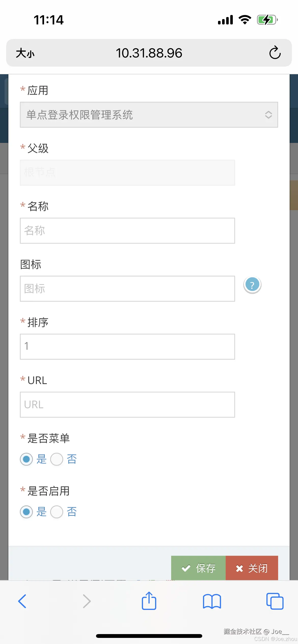Tap the Share icon in Safari toolbar
Image resolution: width=298 pixels, height=644 pixels.
[149, 601]
